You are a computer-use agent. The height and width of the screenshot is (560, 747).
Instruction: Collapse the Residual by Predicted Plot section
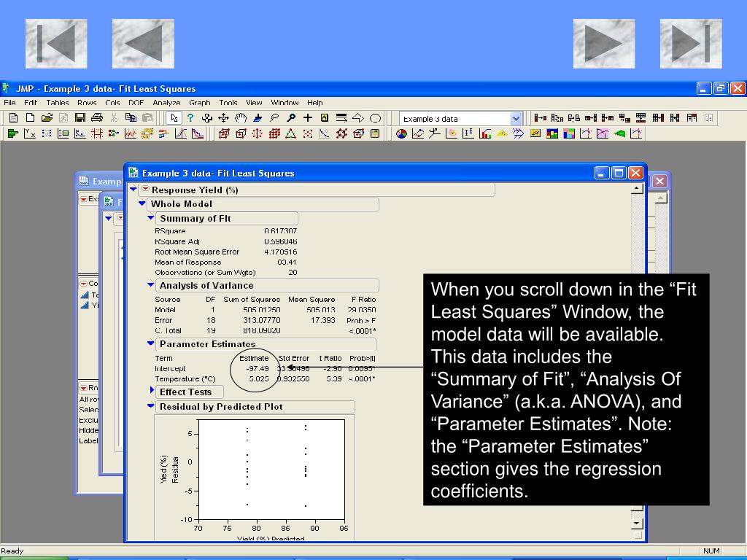(x=151, y=405)
